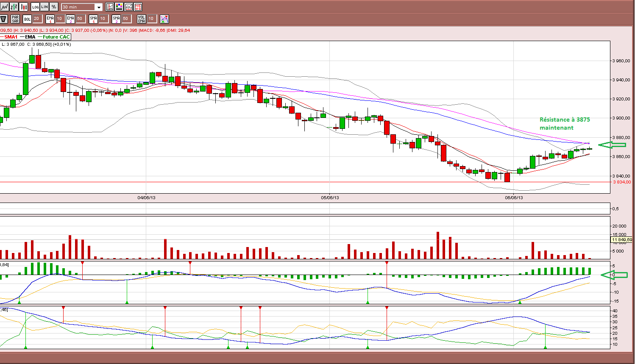The height and width of the screenshot is (364, 635).
Task: Click the 3 880,00 price axis label
Action: (x=621, y=137)
